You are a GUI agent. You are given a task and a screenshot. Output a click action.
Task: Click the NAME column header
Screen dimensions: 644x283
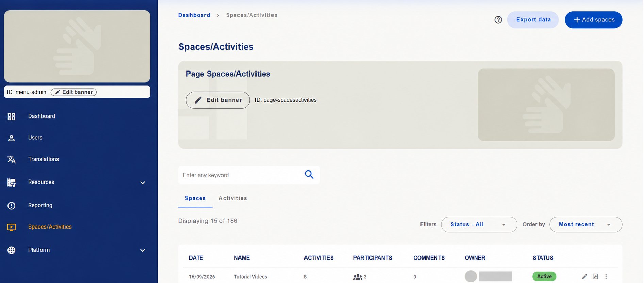(242, 258)
